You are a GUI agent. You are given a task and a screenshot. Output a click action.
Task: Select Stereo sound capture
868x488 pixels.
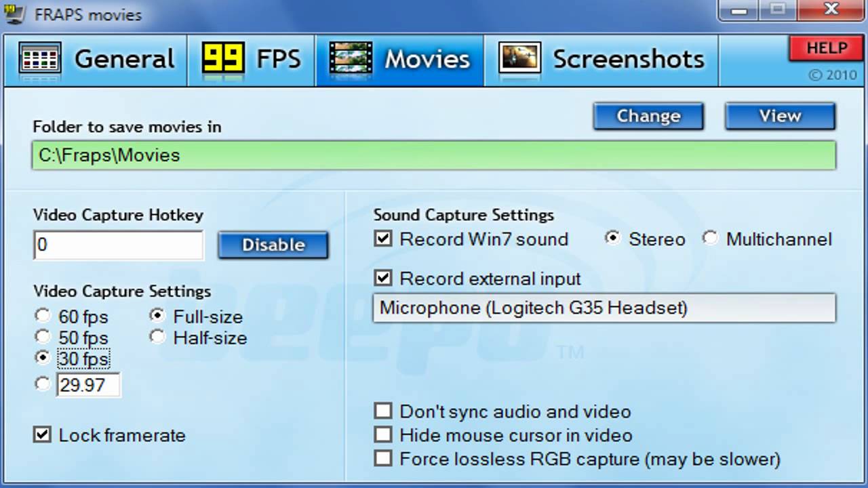tap(645, 239)
